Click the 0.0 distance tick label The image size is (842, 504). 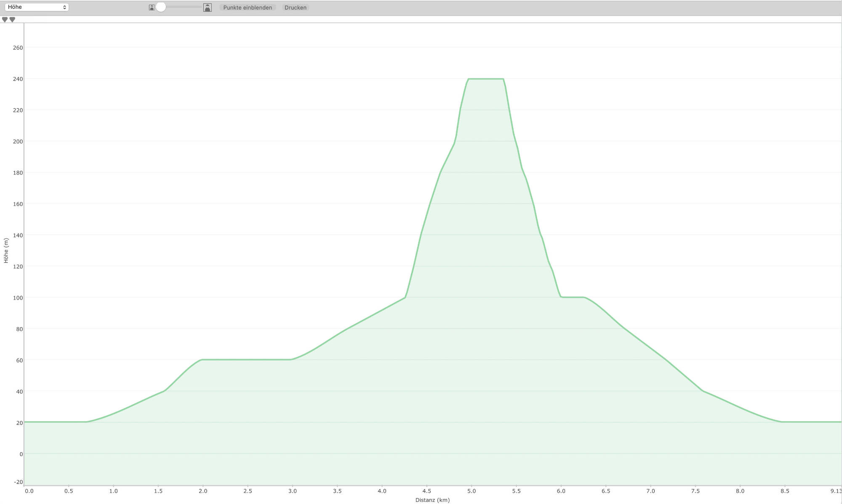[29, 491]
